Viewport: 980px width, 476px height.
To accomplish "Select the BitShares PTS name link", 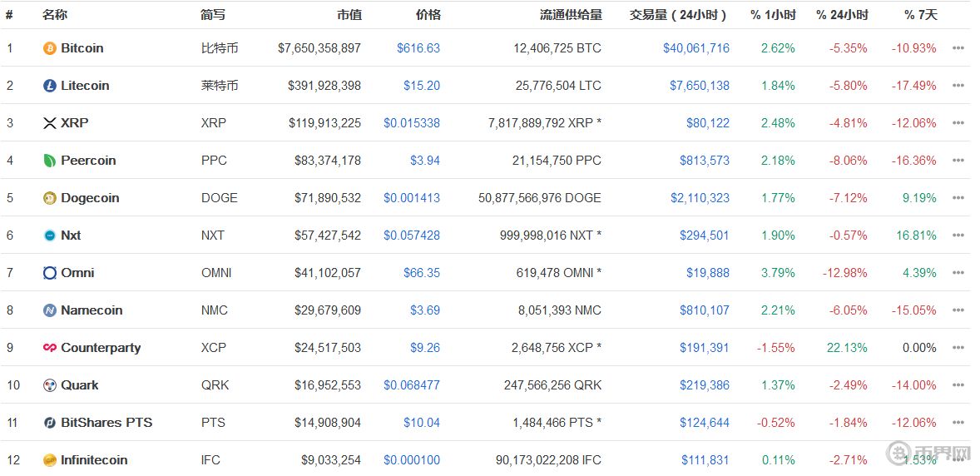I will pos(106,423).
